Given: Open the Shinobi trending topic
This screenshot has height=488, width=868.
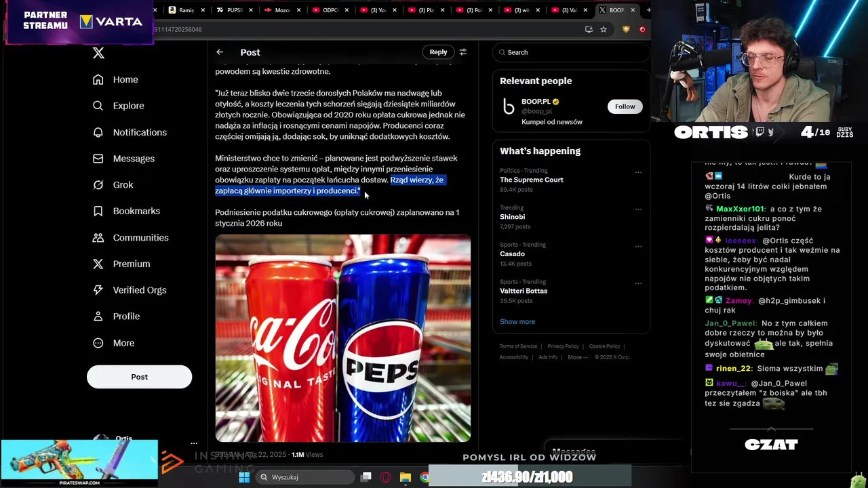Looking at the screenshot, I should [x=513, y=217].
